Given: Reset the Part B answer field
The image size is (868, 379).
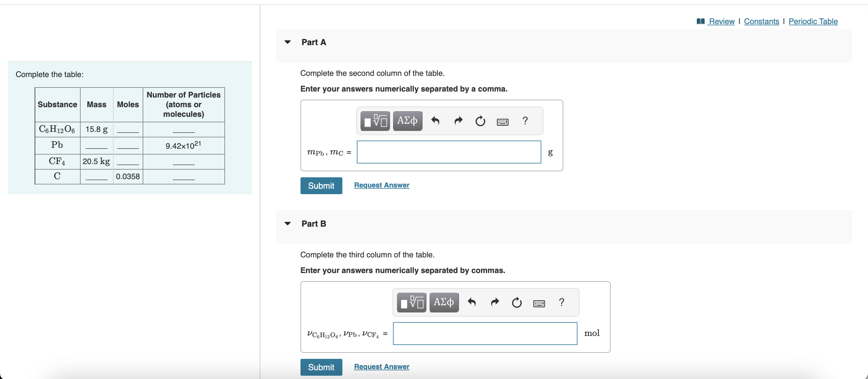Looking at the screenshot, I should pyautogui.click(x=516, y=302).
